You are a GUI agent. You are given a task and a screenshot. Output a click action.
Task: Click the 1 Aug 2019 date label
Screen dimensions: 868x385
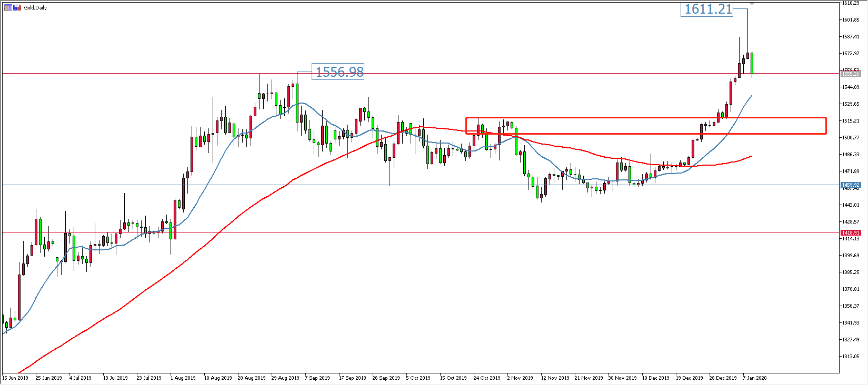coord(183,378)
